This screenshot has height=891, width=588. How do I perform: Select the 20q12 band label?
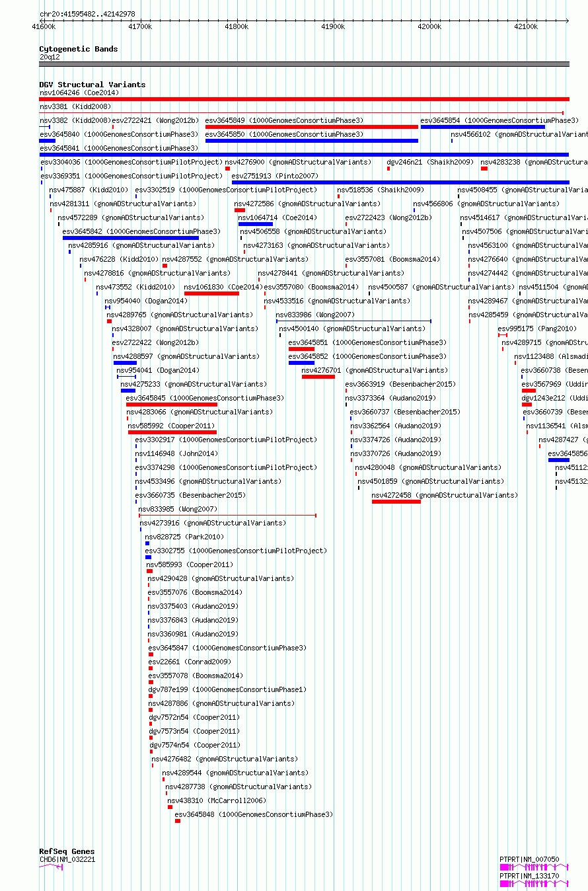[50, 57]
